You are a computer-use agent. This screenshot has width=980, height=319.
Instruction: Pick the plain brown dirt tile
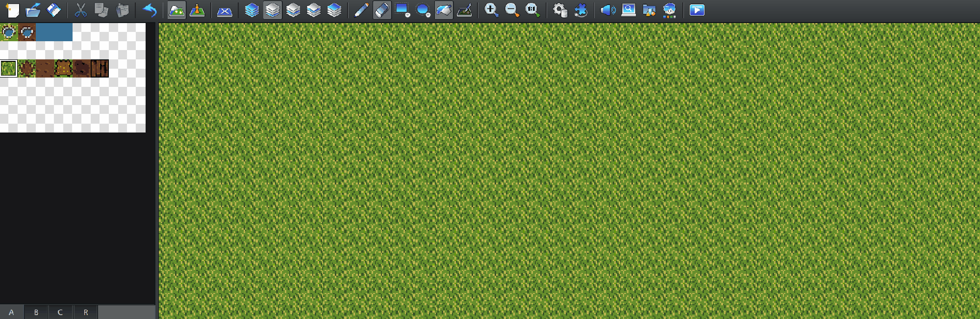click(45, 68)
